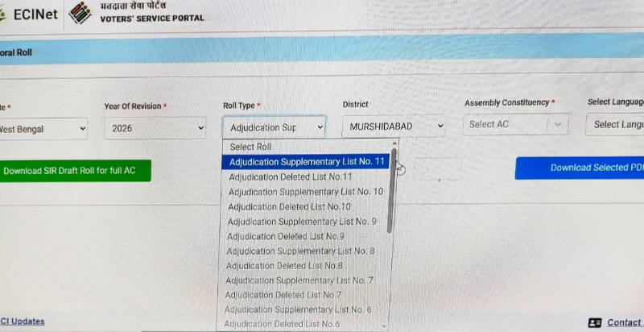Choose Adjudication Supplementary List No. 9
The height and width of the screenshot is (332, 644).
[x=301, y=221]
